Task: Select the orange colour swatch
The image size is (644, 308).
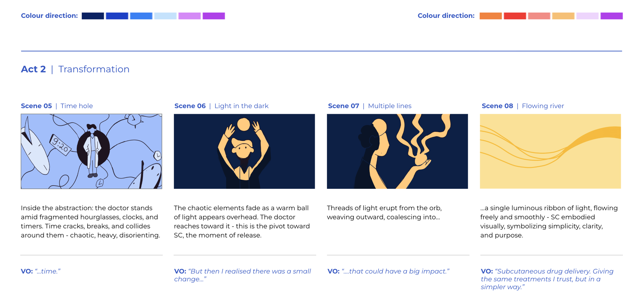Action: point(490,16)
